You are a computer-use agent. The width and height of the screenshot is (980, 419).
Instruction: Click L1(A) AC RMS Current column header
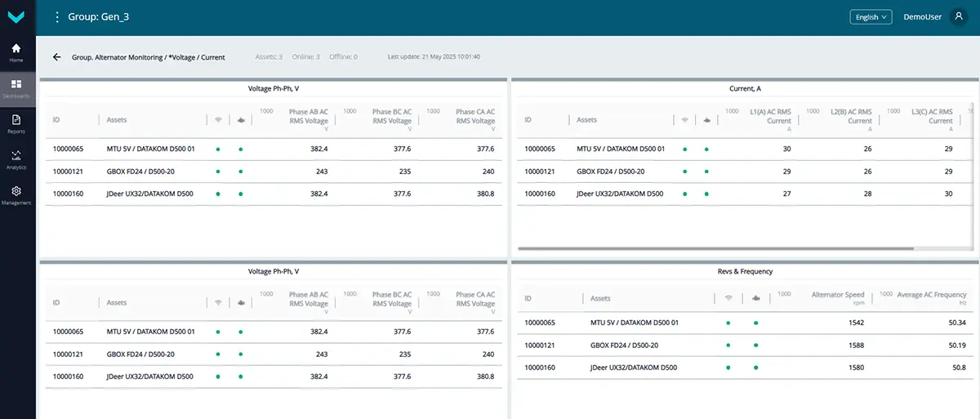(x=769, y=116)
